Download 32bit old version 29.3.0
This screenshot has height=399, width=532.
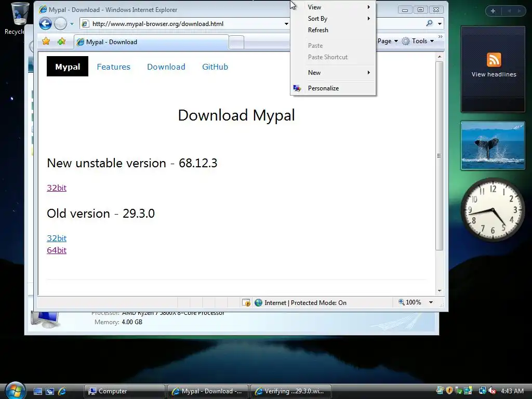(x=57, y=238)
